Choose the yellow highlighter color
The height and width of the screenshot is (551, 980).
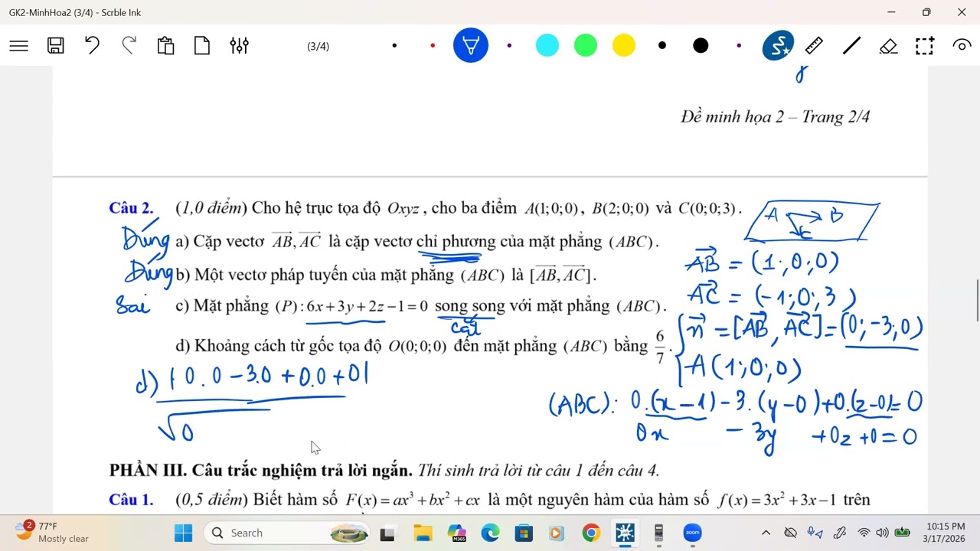(x=624, y=46)
